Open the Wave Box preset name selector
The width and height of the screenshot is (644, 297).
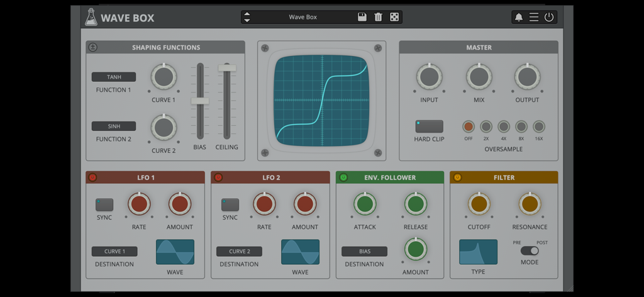point(303,17)
